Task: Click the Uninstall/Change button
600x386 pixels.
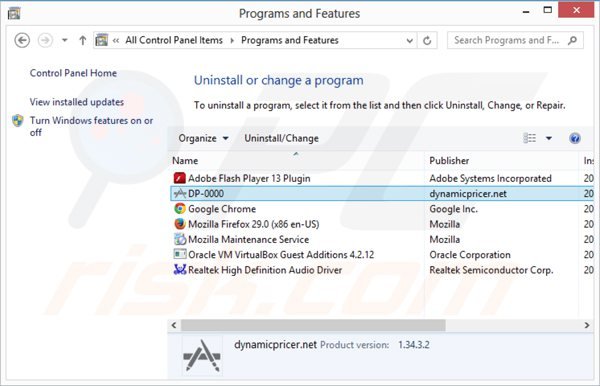Action: tap(281, 138)
